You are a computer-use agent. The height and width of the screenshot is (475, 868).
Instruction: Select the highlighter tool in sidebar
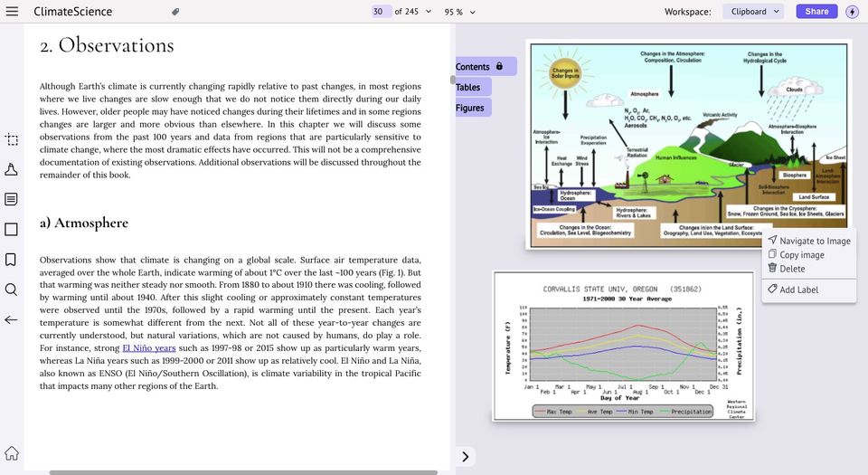click(x=11, y=169)
